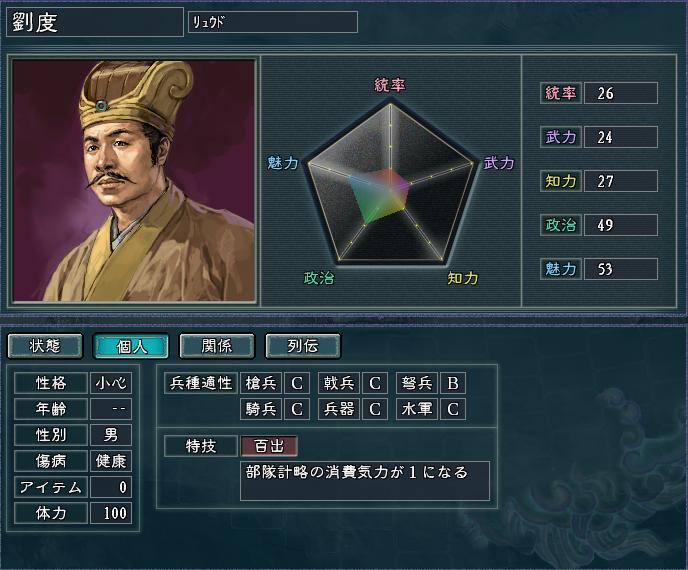The height and width of the screenshot is (570, 688).
Task: Switch to the 状態 tab
Action: click(x=45, y=346)
